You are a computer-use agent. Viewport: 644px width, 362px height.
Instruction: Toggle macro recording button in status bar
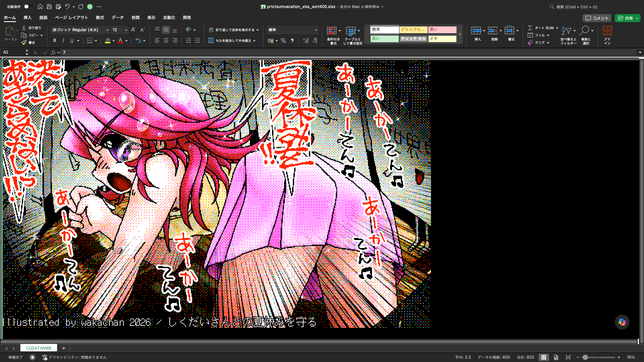coord(33,357)
